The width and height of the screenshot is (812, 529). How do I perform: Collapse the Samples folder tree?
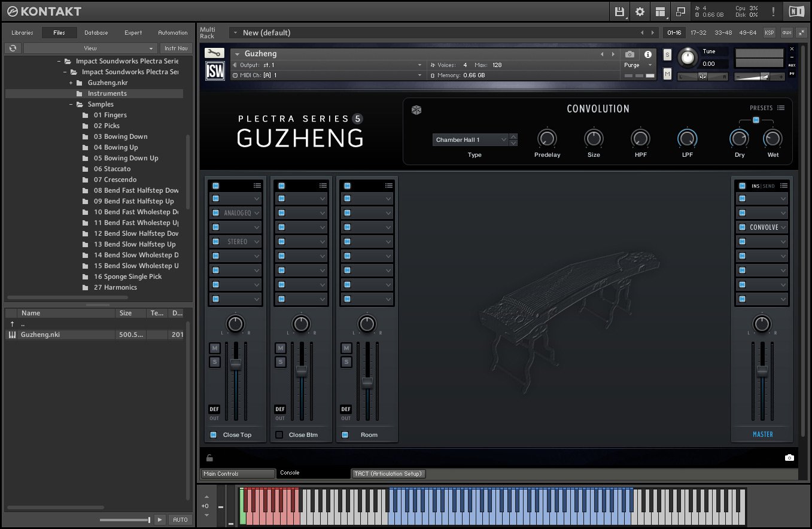[x=71, y=104]
